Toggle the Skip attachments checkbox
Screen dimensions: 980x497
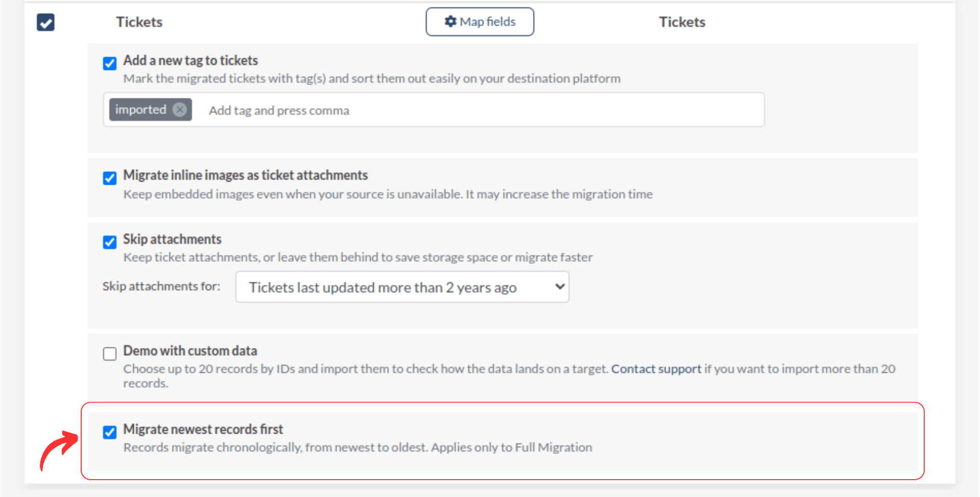(x=110, y=242)
